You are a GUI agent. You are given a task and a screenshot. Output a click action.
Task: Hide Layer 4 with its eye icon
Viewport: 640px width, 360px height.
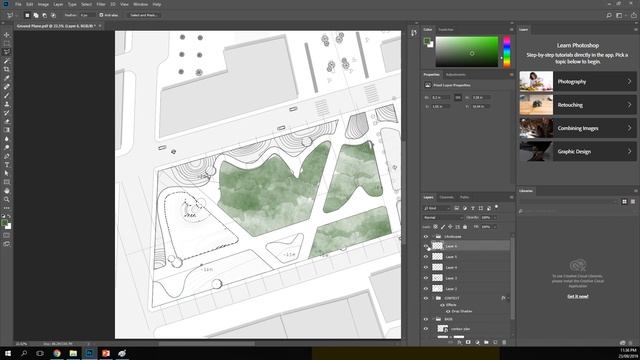point(426,267)
